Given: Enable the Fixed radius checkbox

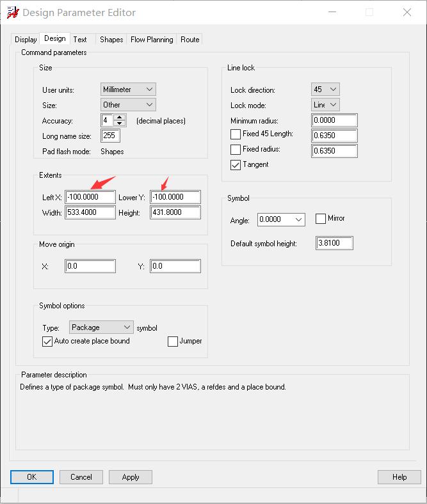Looking at the screenshot, I should pyautogui.click(x=236, y=150).
